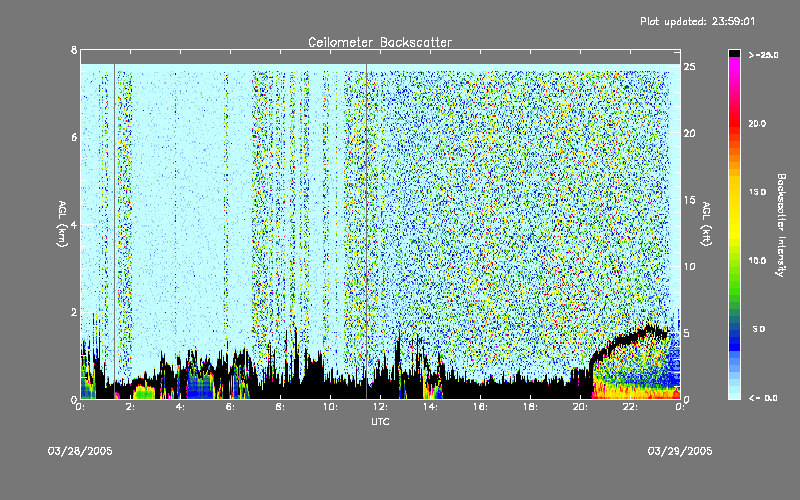800x500 pixels.
Task: Click the 25 tick on the kft axis
Action: [689, 67]
